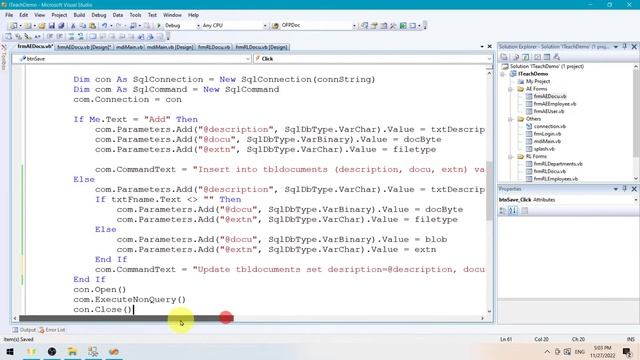Open the OFPDoc find dropdown
The height and width of the screenshot is (360, 640).
[x=354, y=26]
